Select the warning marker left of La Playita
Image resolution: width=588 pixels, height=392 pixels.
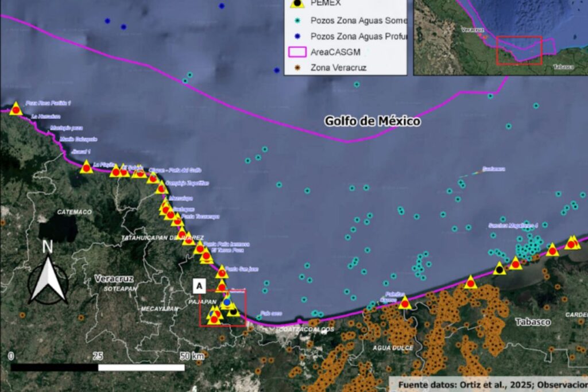click(86, 167)
